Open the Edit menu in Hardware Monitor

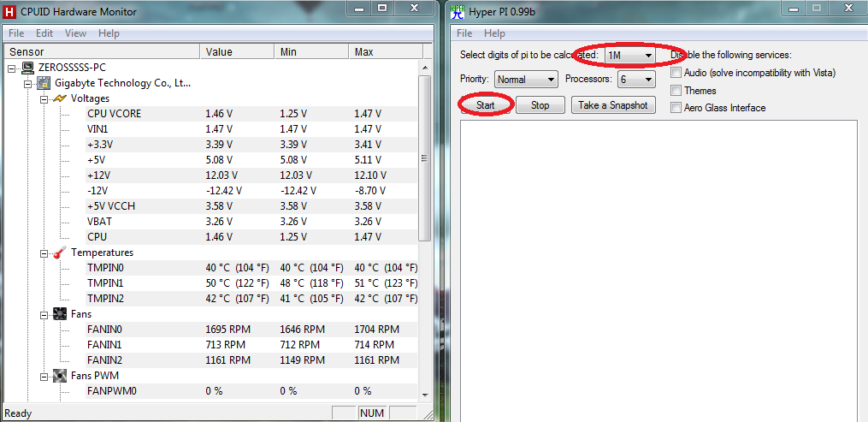[44, 33]
